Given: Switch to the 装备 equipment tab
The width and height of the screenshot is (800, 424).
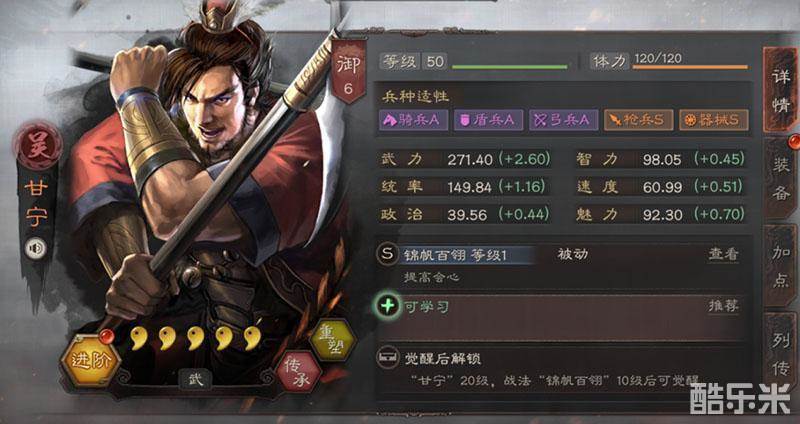Looking at the screenshot, I should [x=780, y=179].
